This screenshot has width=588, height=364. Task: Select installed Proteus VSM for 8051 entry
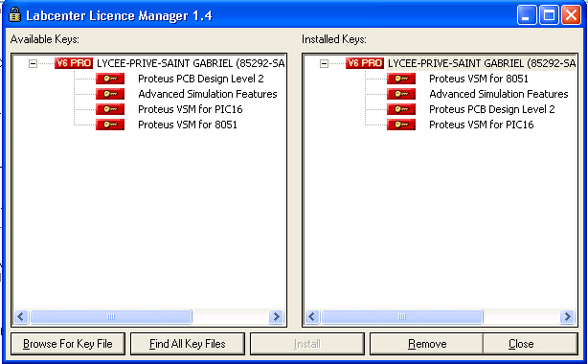(479, 79)
